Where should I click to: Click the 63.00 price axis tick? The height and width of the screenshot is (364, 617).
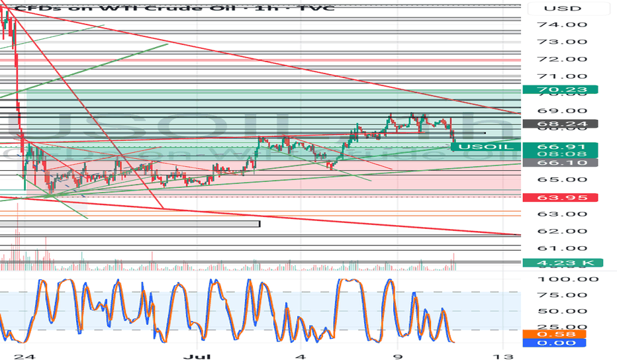click(562, 214)
